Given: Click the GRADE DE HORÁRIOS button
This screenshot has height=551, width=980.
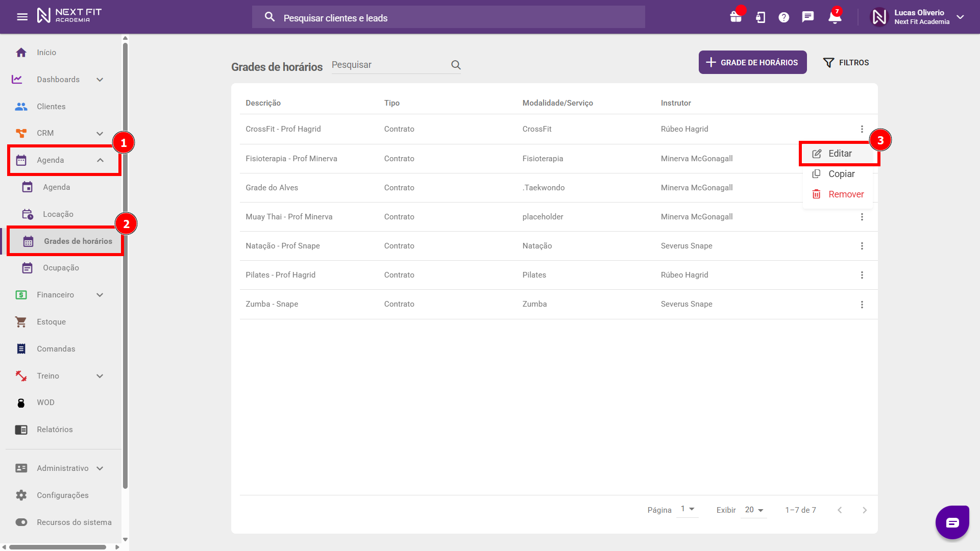Looking at the screenshot, I should [752, 62].
